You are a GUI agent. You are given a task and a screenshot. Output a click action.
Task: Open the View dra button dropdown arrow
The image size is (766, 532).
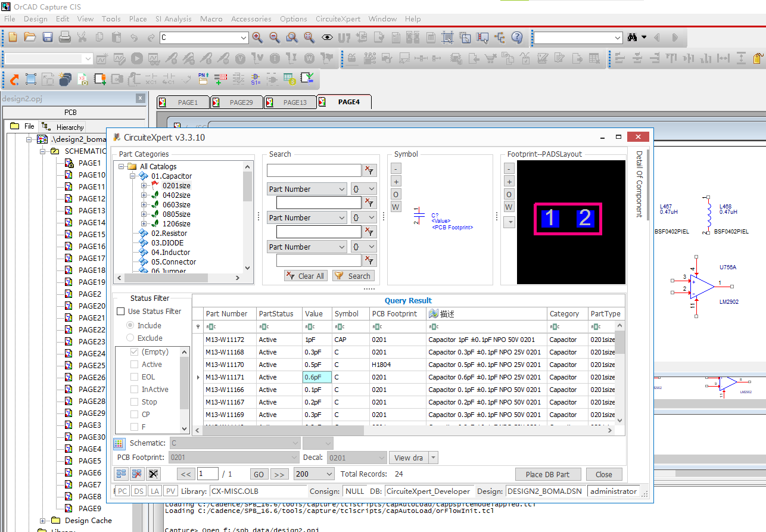[x=433, y=458]
